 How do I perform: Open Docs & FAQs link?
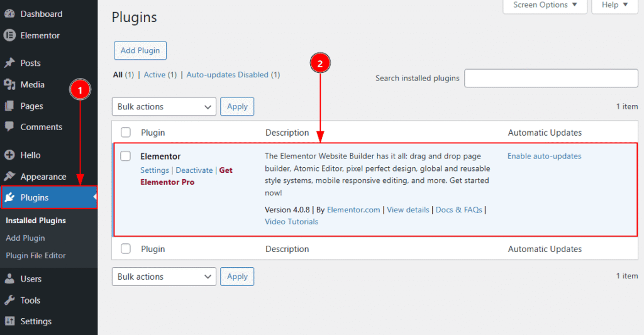(x=458, y=209)
